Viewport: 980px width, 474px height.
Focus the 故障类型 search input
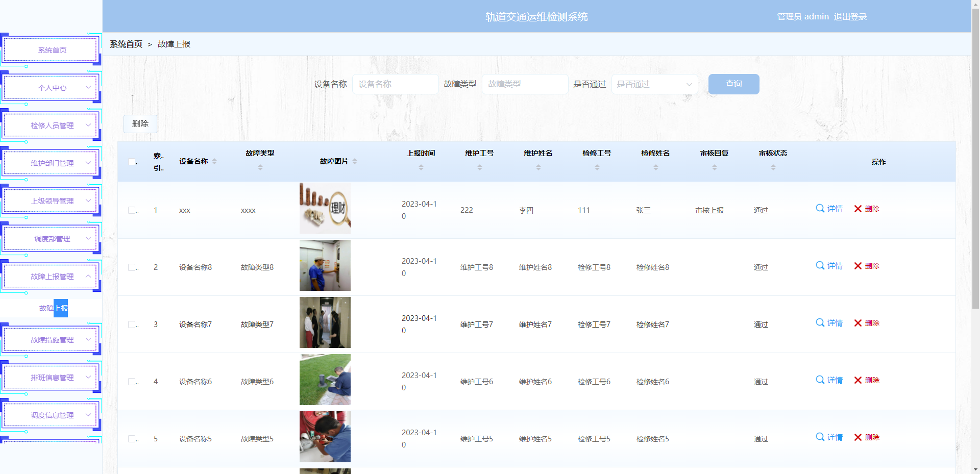[525, 84]
